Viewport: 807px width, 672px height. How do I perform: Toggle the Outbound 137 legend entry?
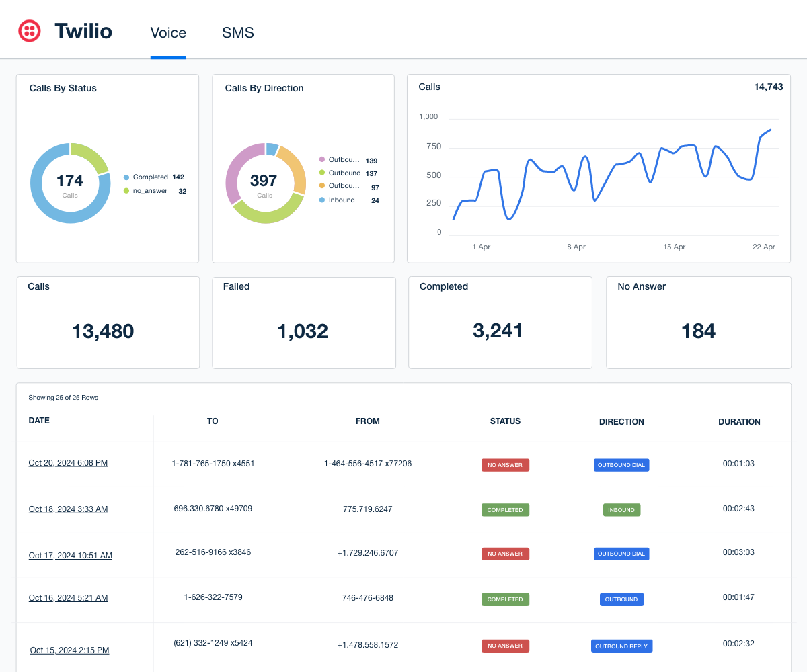point(344,173)
